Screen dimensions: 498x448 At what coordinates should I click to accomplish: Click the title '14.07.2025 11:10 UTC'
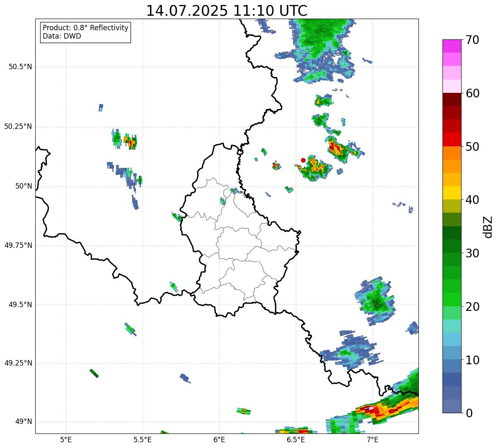(x=227, y=11)
